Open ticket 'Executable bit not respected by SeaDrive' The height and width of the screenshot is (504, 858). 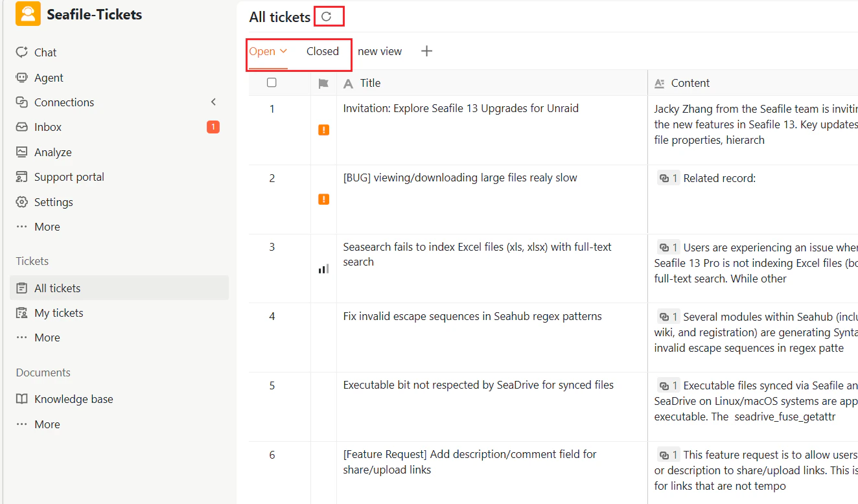(x=478, y=385)
